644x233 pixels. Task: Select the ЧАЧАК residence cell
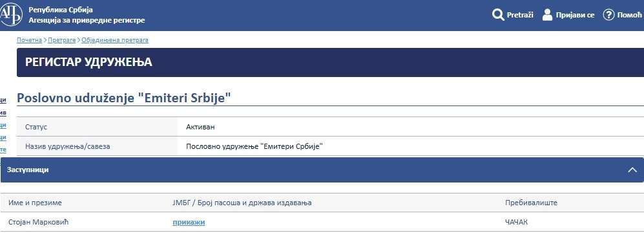(x=516, y=222)
